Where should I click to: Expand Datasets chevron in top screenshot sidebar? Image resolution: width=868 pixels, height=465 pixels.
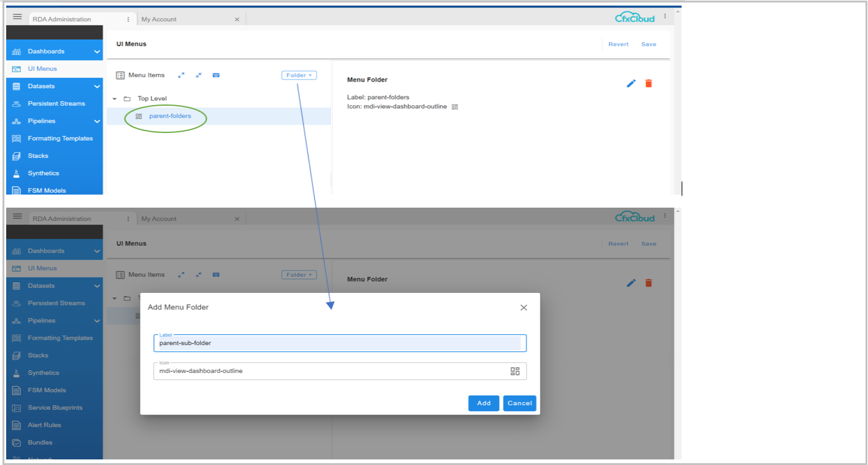pyautogui.click(x=96, y=86)
